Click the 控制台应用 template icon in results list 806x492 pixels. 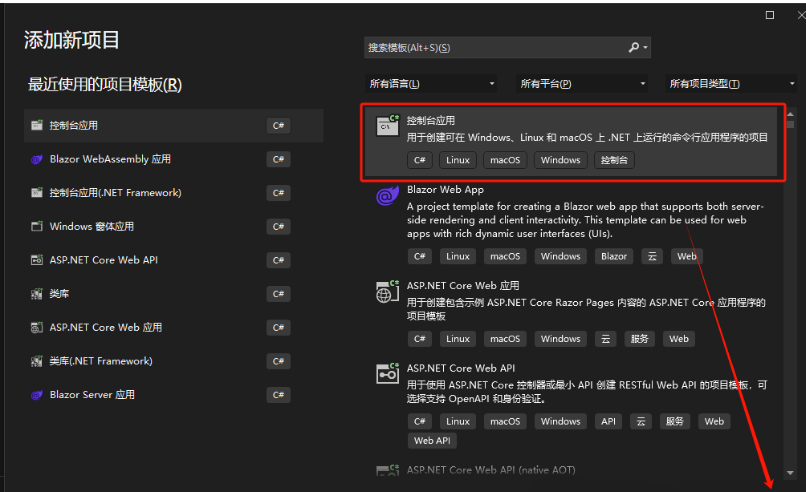pyautogui.click(x=388, y=125)
